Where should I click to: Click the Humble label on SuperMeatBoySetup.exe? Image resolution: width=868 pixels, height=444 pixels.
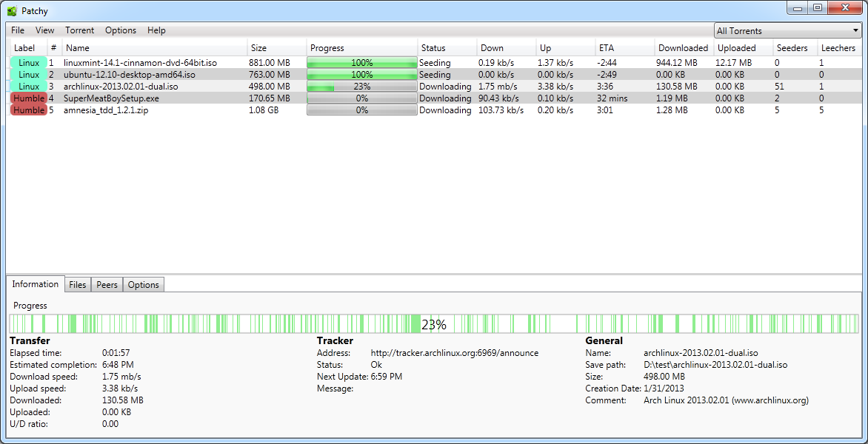coord(29,98)
